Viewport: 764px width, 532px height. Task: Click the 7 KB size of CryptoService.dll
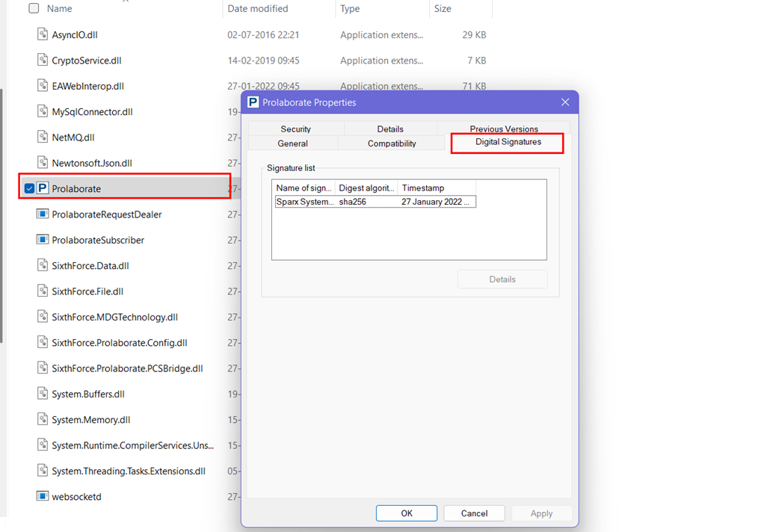point(476,61)
